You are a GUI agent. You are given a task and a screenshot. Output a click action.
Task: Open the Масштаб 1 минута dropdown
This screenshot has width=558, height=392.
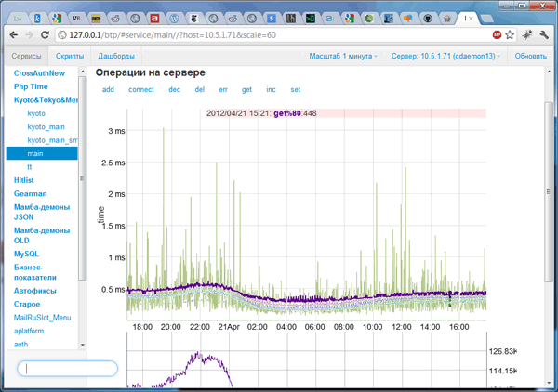pyautogui.click(x=343, y=56)
